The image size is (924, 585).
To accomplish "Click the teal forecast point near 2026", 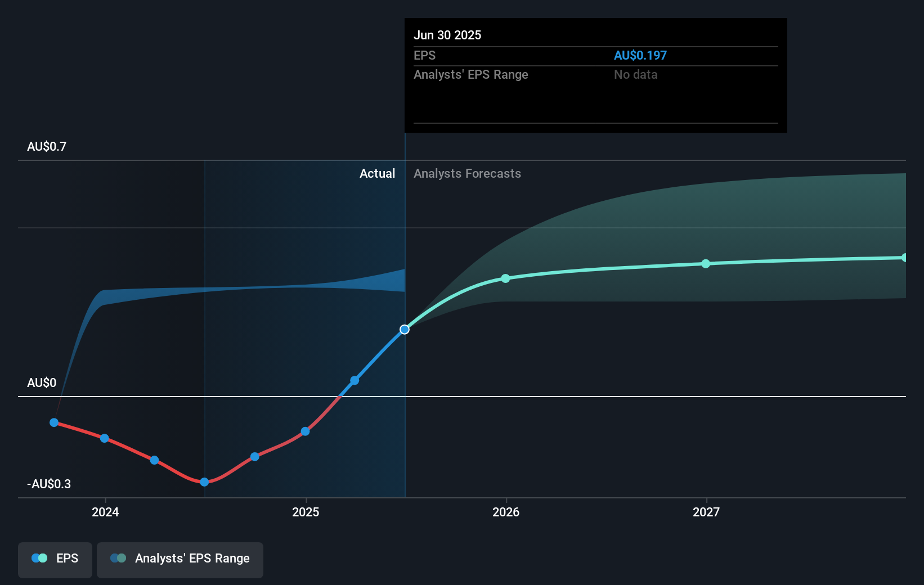I will (x=505, y=278).
